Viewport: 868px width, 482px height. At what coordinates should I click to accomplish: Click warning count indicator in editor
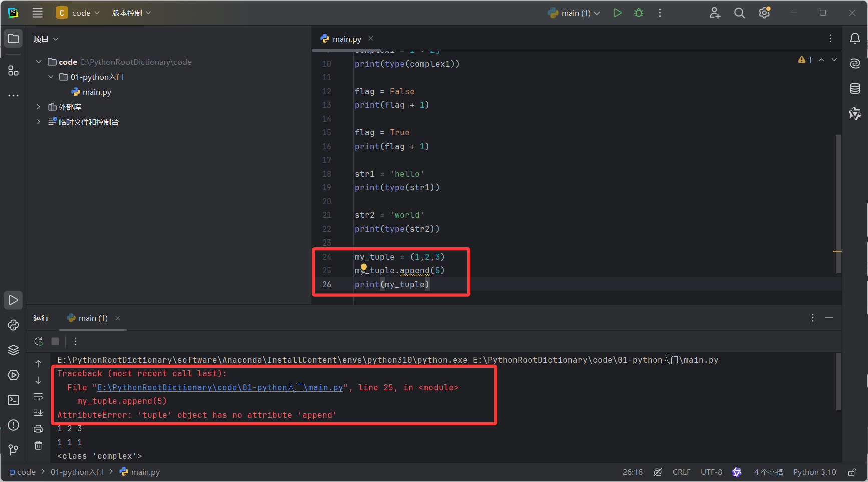(805, 60)
